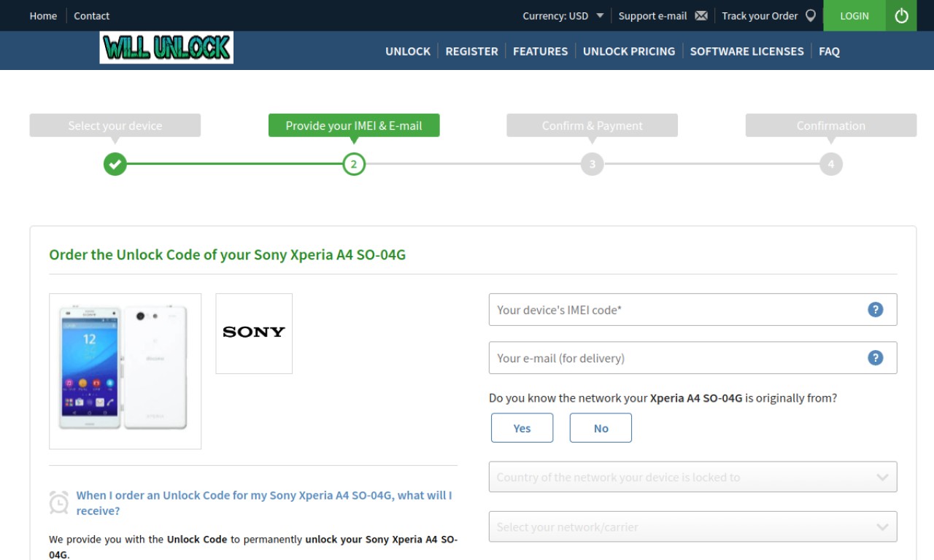Click the IMEI code help question icon
The image size is (934, 560).
coord(876,310)
